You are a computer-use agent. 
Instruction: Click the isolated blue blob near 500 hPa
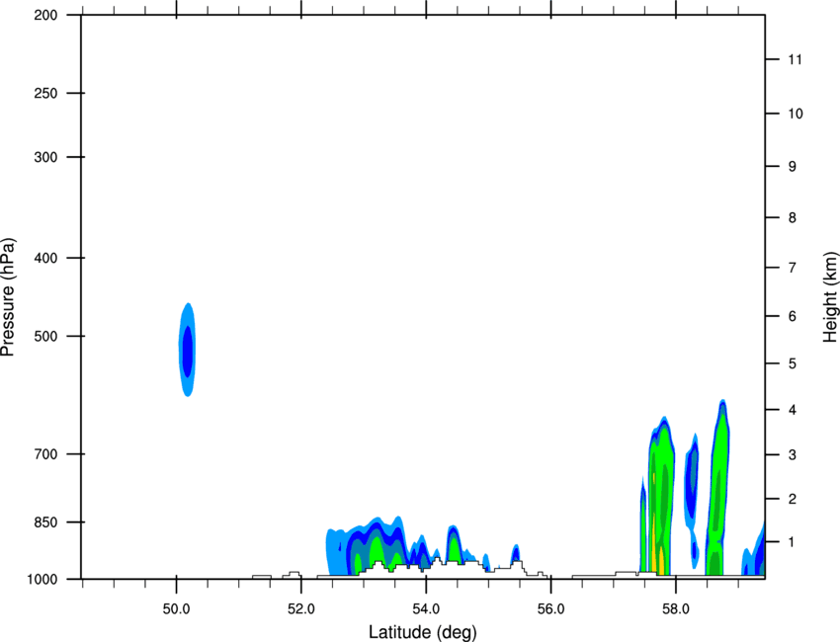(x=187, y=350)
